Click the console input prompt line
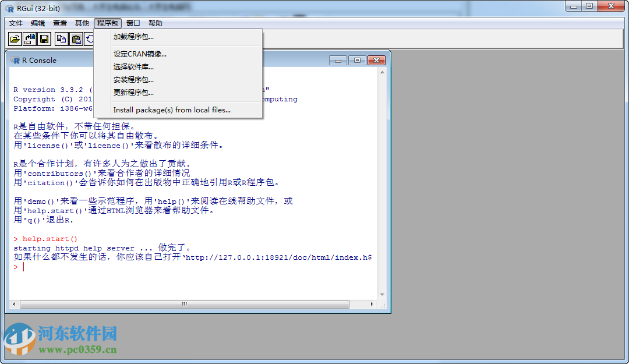The width and height of the screenshot is (629, 364). [x=193, y=267]
